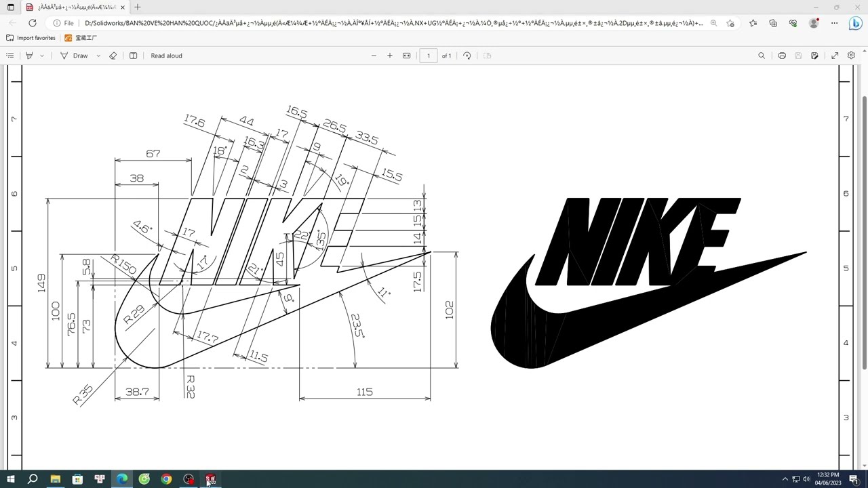Switch to SolidWorks 2022 taskbar icon
The height and width of the screenshot is (488, 868).
(211, 479)
